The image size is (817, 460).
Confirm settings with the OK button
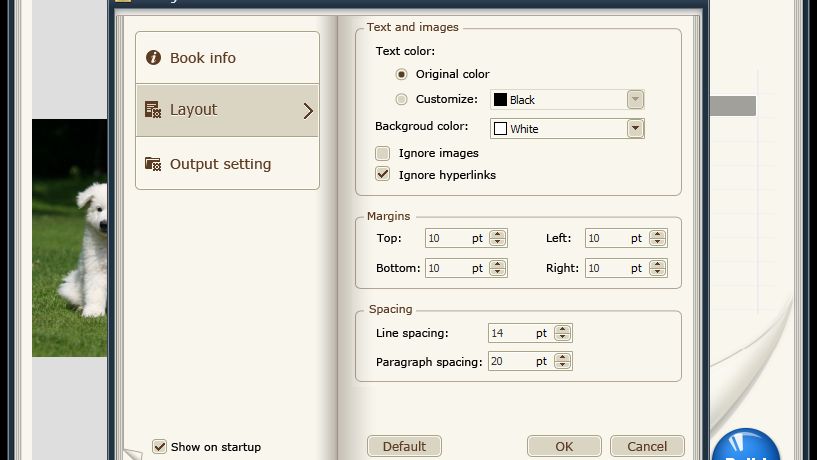pos(564,446)
